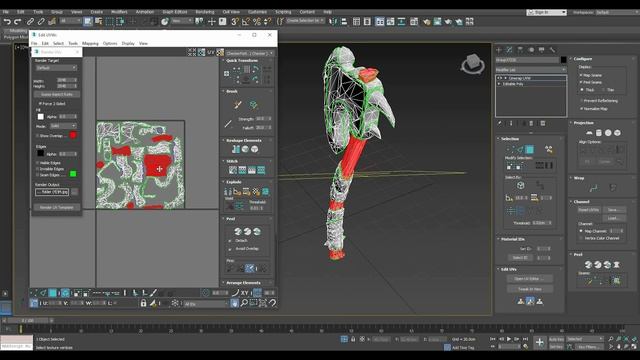Click first Reshape Elements straighten icon
The width and height of the screenshot is (640, 360).
point(236,149)
